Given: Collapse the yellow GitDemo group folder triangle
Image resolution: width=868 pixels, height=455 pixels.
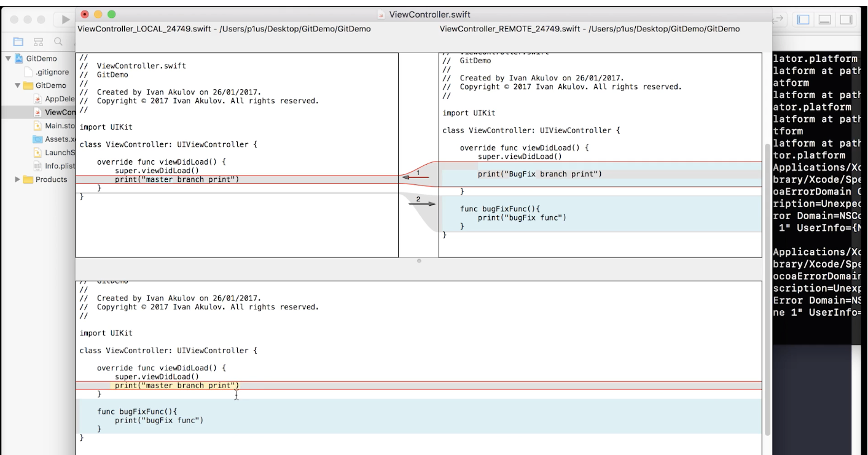Looking at the screenshot, I should 18,85.
